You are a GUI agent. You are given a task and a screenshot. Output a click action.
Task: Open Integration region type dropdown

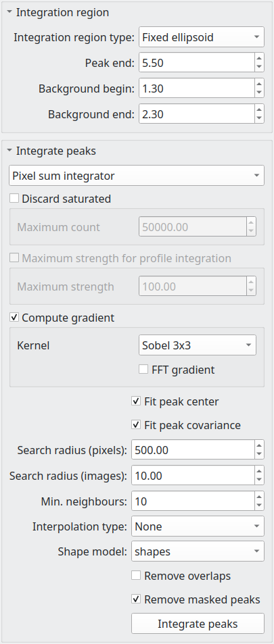pos(202,37)
